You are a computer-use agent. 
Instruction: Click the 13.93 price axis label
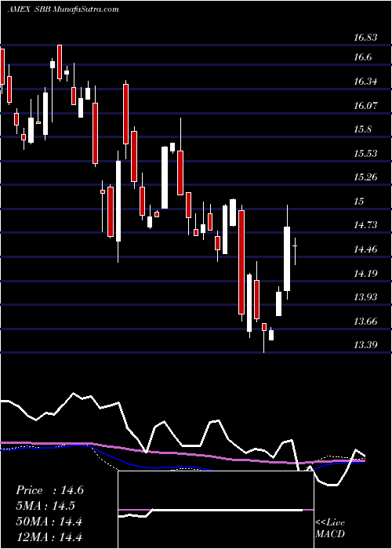click(365, 297)
